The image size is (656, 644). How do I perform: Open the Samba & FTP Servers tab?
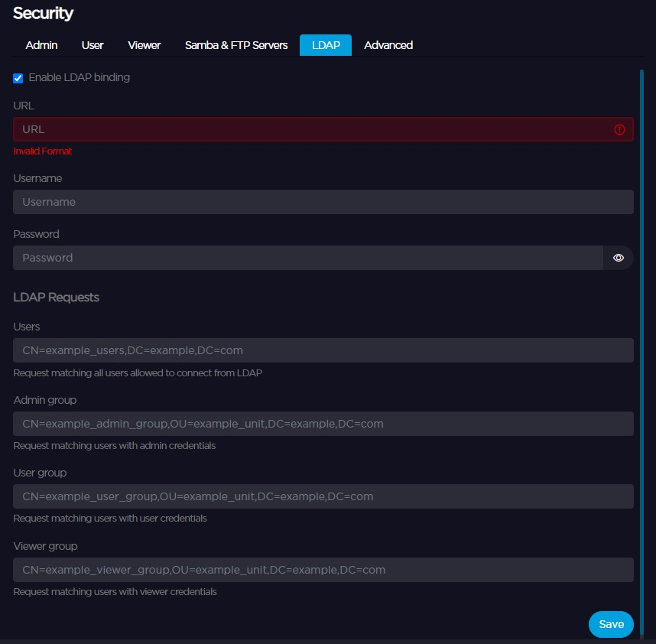234,45
